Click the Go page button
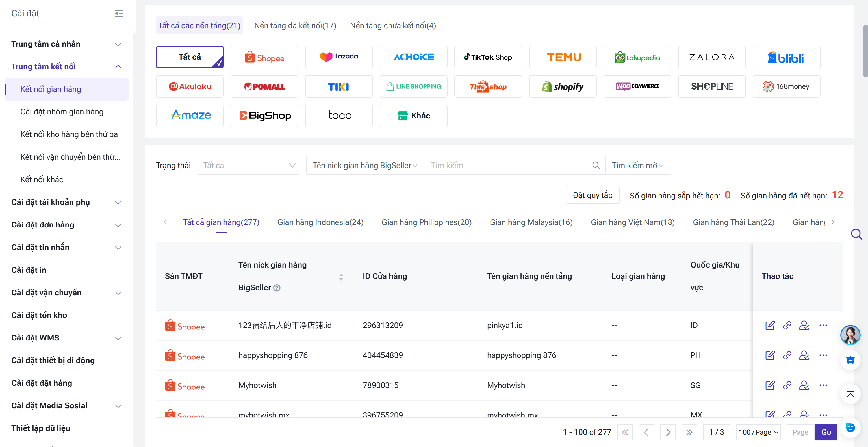Image resolution: width=868 pixels, height=447 pixels. (826, 432)
